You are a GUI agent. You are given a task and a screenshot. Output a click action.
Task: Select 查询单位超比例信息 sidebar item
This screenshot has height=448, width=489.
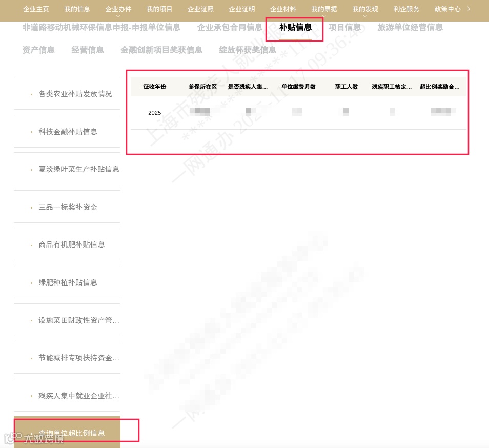tap(67, 433)
